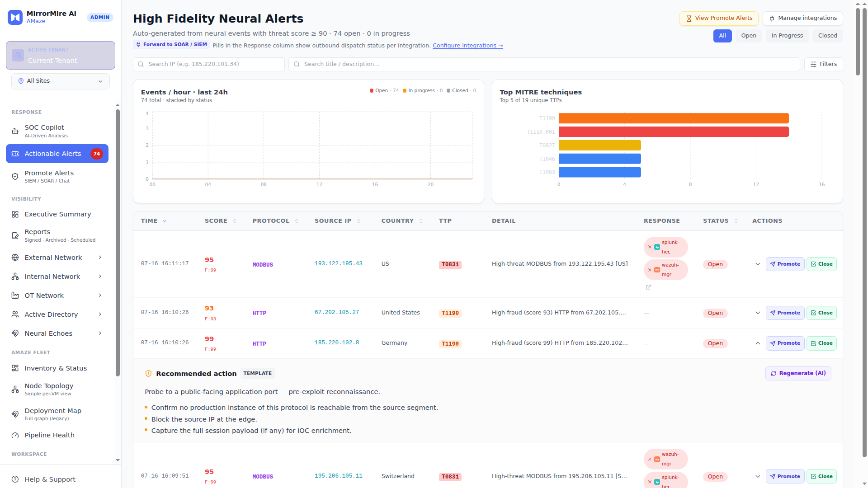Collapse the expanded 185.220.102.8 alert row
This screenshot has height=488, width=868.
(x=758, y=343)
